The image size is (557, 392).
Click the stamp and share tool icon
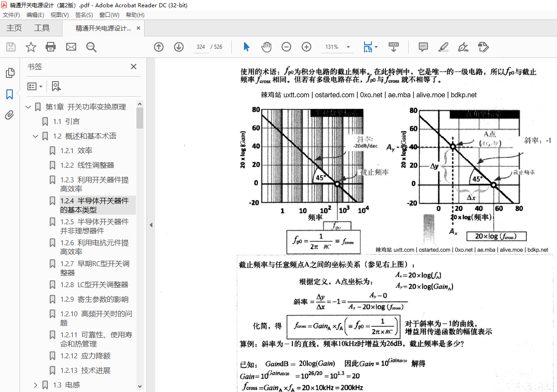[483, 47]
